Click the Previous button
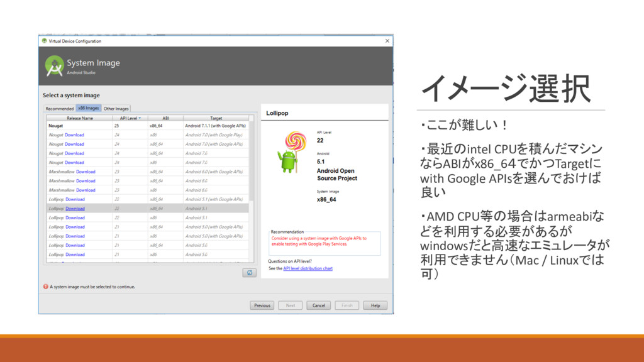Viewport: 644px width, 362px height. (x=262, y=305)
